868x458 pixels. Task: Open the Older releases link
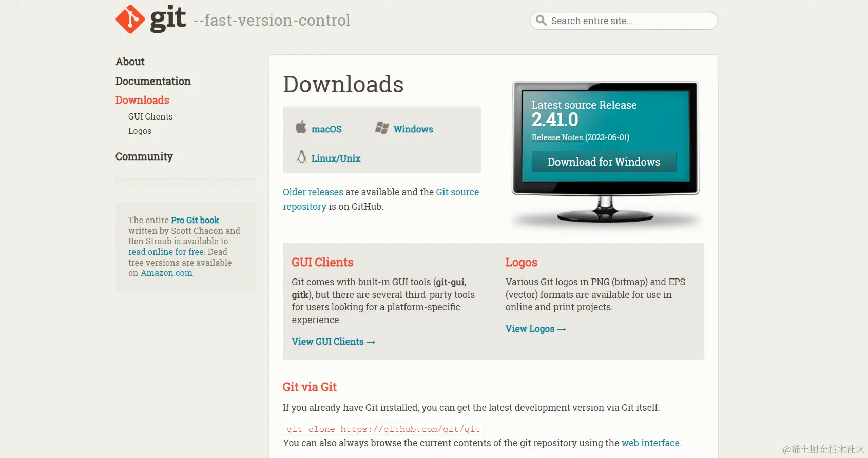click(x=313, y=192)
